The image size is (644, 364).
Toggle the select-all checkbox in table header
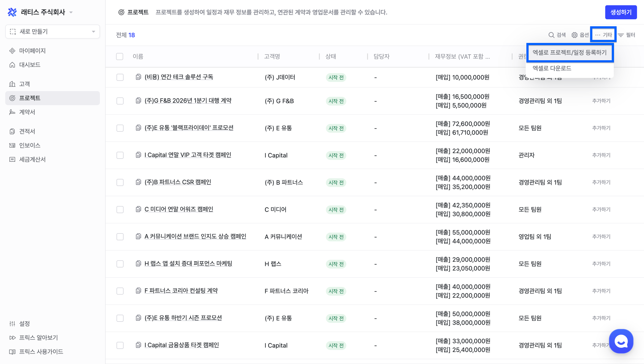120,57
